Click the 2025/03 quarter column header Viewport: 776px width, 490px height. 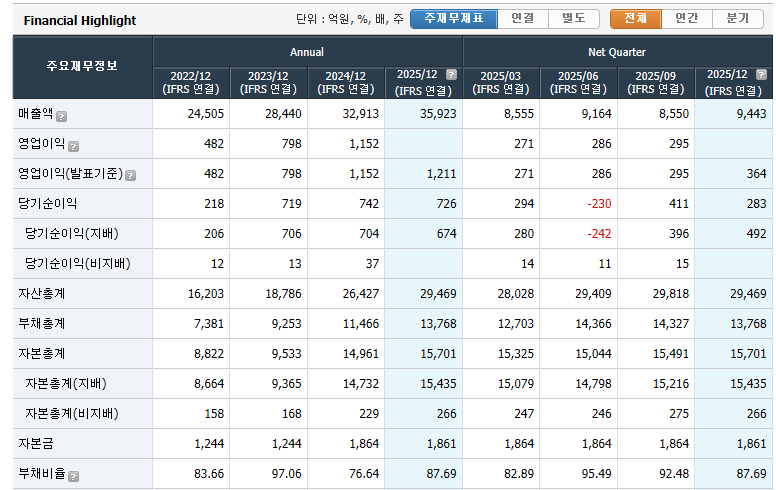[x=501, y=83]
